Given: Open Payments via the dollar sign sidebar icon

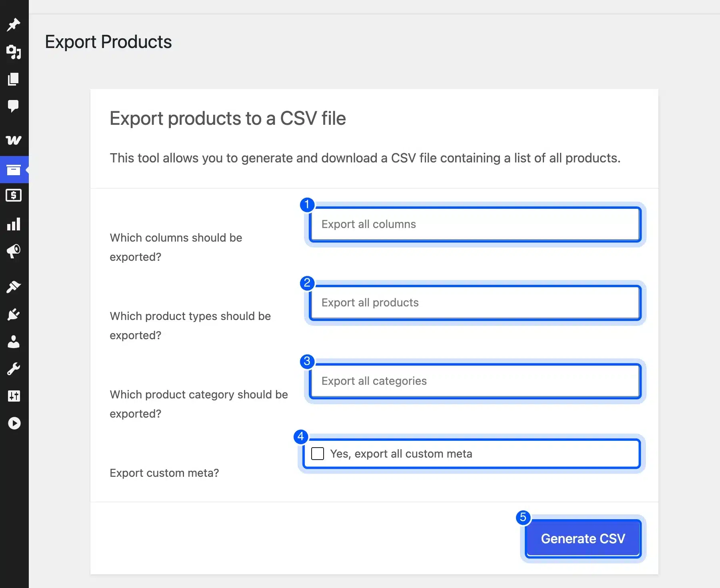Looking at the screenshot, I should coord(14,195).
